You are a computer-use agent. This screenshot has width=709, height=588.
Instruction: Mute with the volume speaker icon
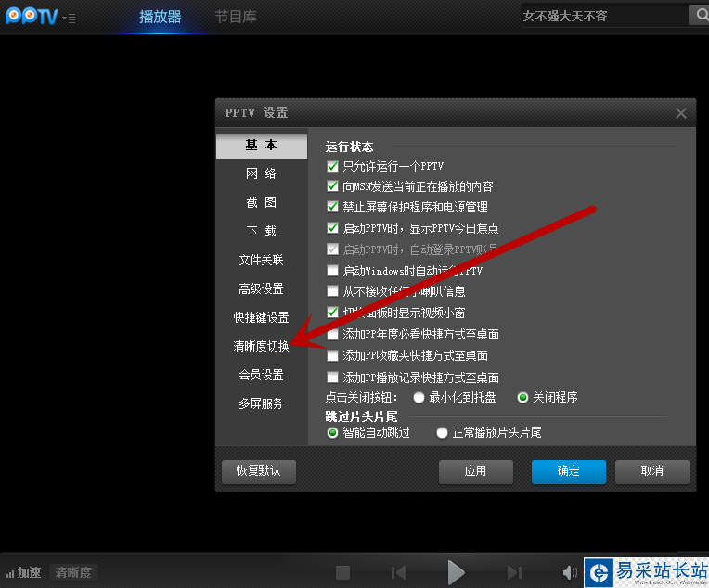pos(570,572)
